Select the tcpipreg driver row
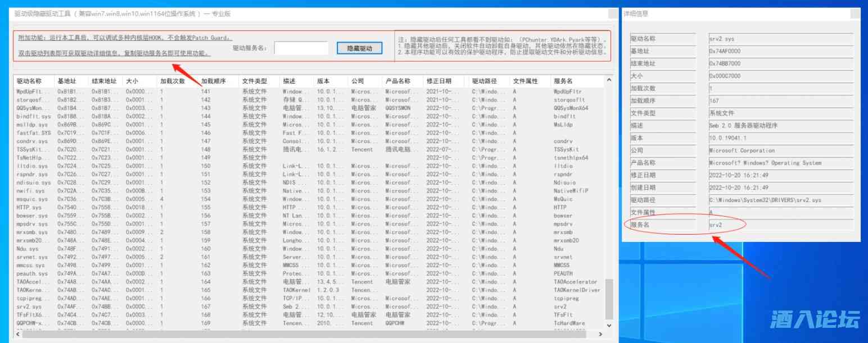This screenshot has width=868, height=343. click(x=34, y=299)
